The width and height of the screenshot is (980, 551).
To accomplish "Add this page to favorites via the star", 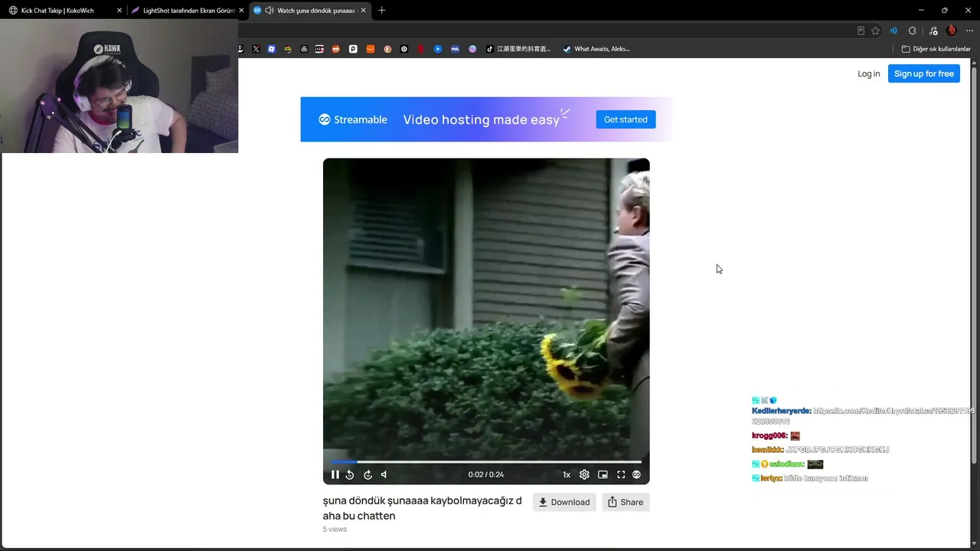I will 875,31.
